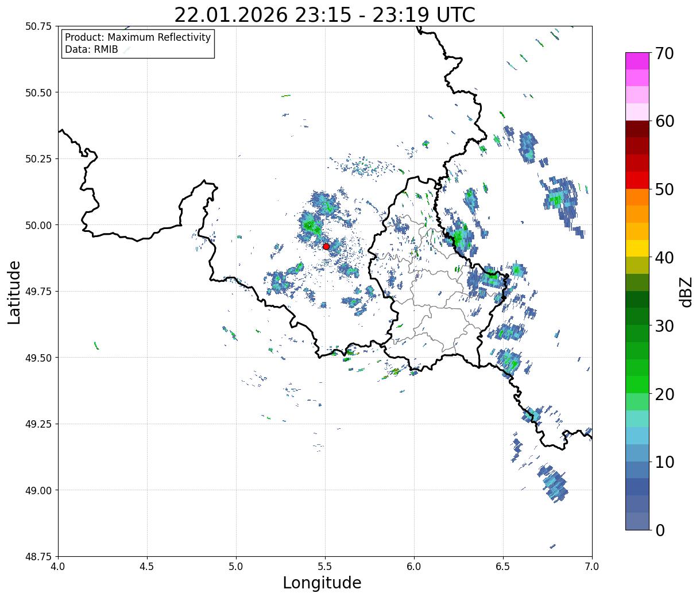Viewport: 700px width, 597px height.
Task: Click the 6.5 longitude tick label
Action: click(x=503, y=567)
